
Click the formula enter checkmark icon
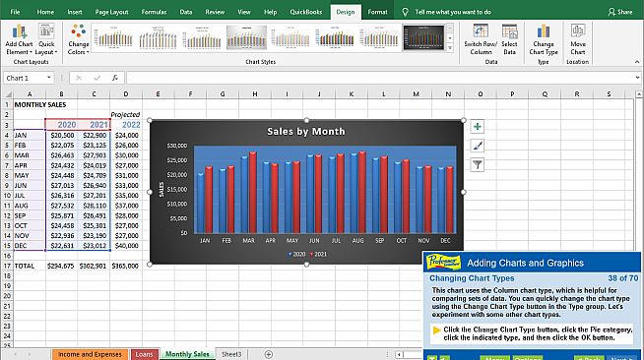click(x=97, y=78)
